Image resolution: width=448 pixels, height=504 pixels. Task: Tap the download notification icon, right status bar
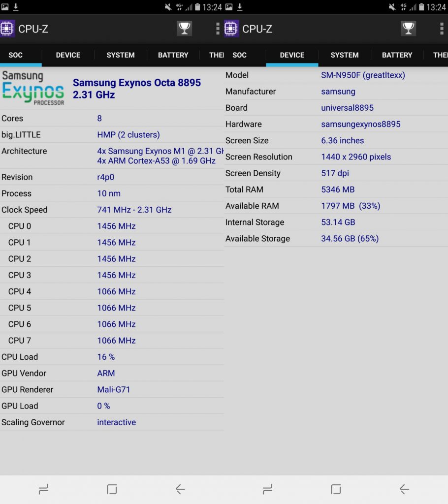point(240,7)
